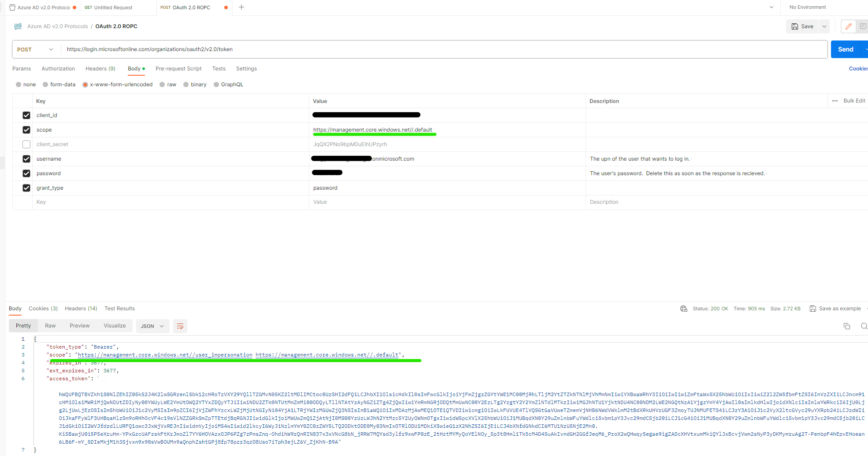Uncheck the password parameter row
Image resolution: width=868 pixels, height=456 pixels.
coord(26,173)
